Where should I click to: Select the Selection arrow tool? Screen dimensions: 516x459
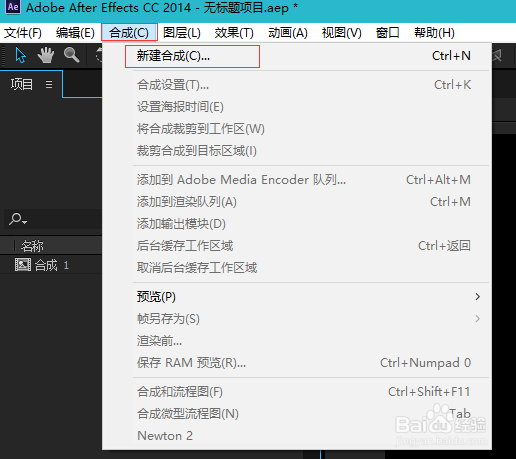tap(20, 55)
